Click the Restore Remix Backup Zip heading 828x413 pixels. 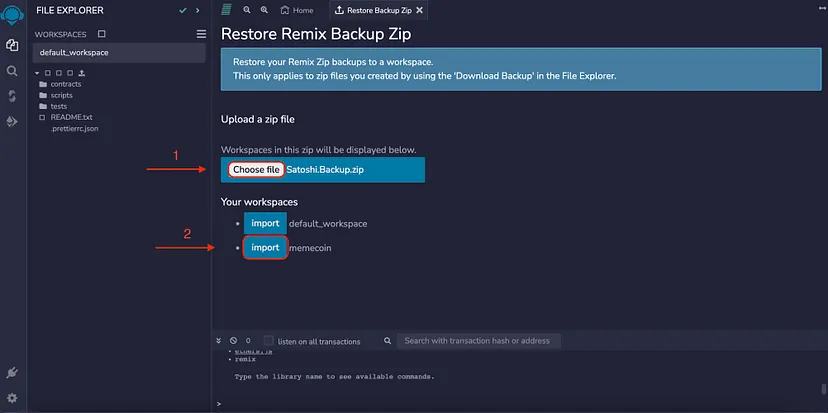coord(316,34)
